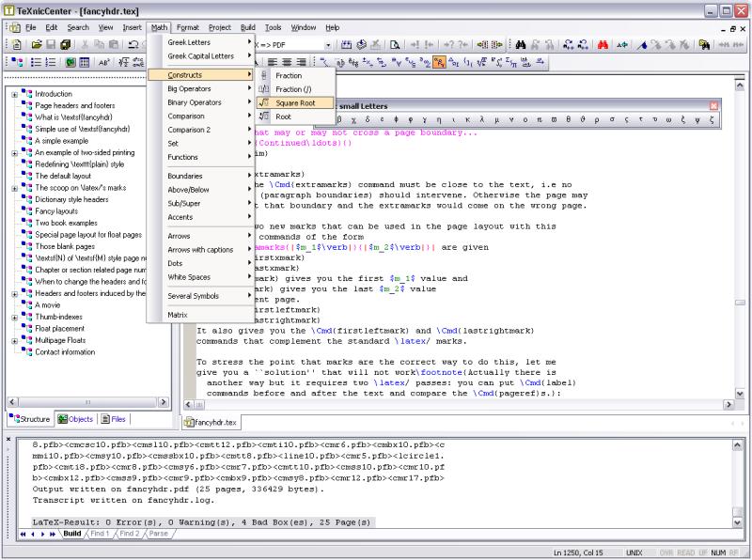Insert Greek letter beta from floating palette
Image resolution: width=752 pixels, height=560 pixels.
click(x=339, y=120)
